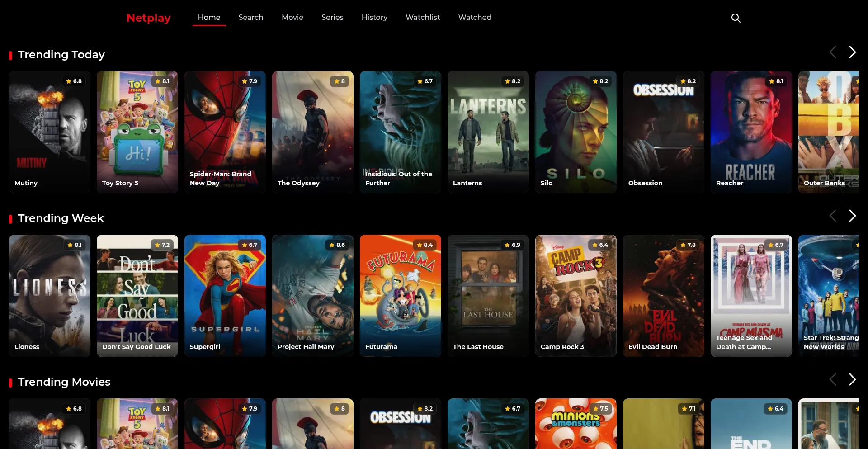Go to the Home tab
The image size is (868, 449).
point(209,17)
